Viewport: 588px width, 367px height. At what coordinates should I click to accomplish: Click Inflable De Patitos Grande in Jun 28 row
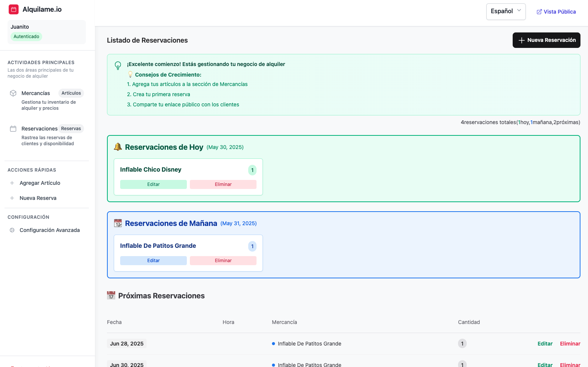coord(310,344)
